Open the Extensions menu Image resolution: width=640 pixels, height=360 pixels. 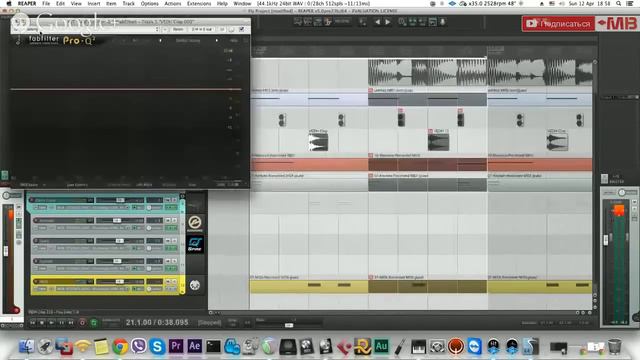pos(199,3)
